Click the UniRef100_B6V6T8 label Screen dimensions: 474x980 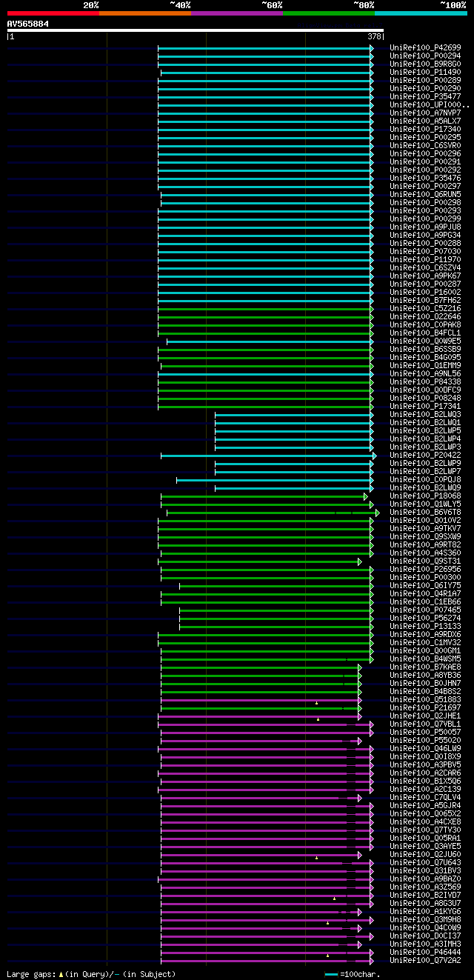[425, 512]
